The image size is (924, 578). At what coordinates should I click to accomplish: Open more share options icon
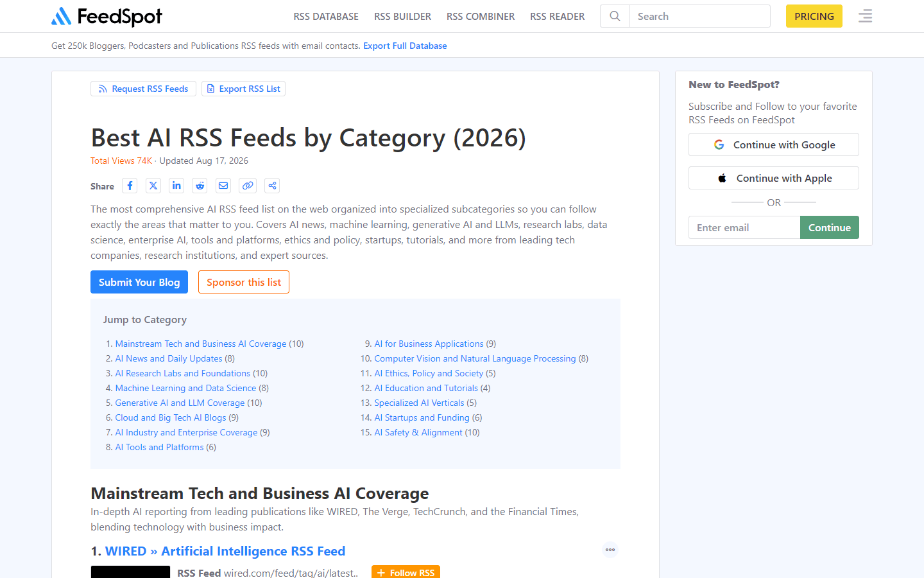pyautogui.click(x=272, y=186)
